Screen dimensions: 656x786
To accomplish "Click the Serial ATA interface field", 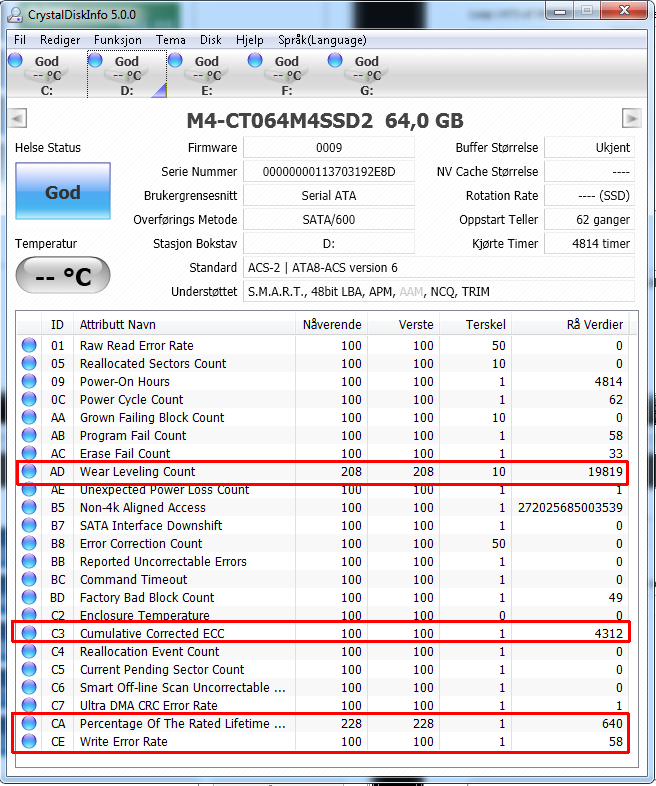I will (x=329, y=196).
